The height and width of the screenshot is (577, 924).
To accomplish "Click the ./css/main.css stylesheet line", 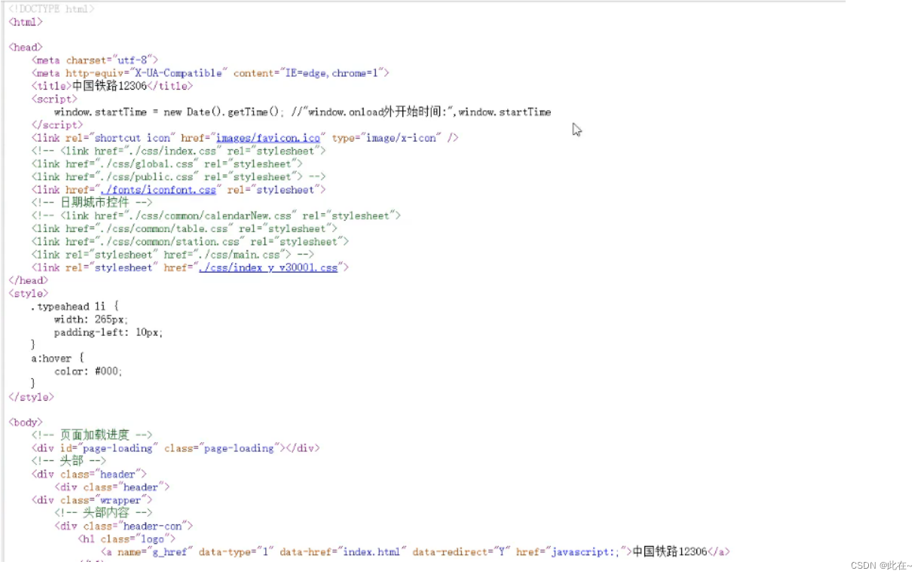I will (x=173, y=255).
